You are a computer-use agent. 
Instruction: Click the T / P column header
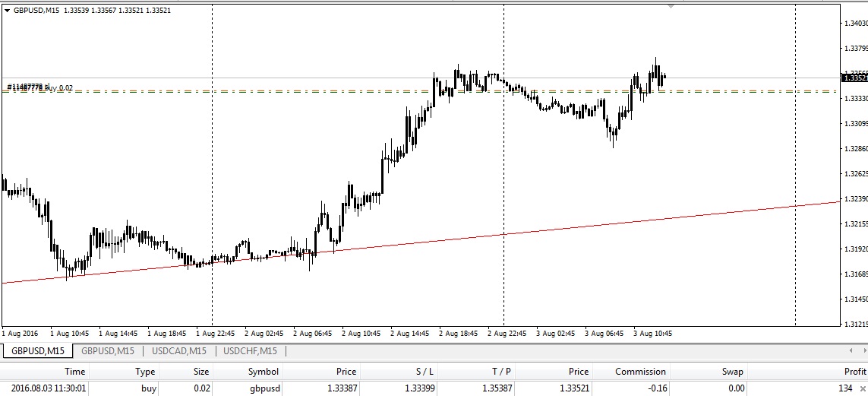click(500, 372)
